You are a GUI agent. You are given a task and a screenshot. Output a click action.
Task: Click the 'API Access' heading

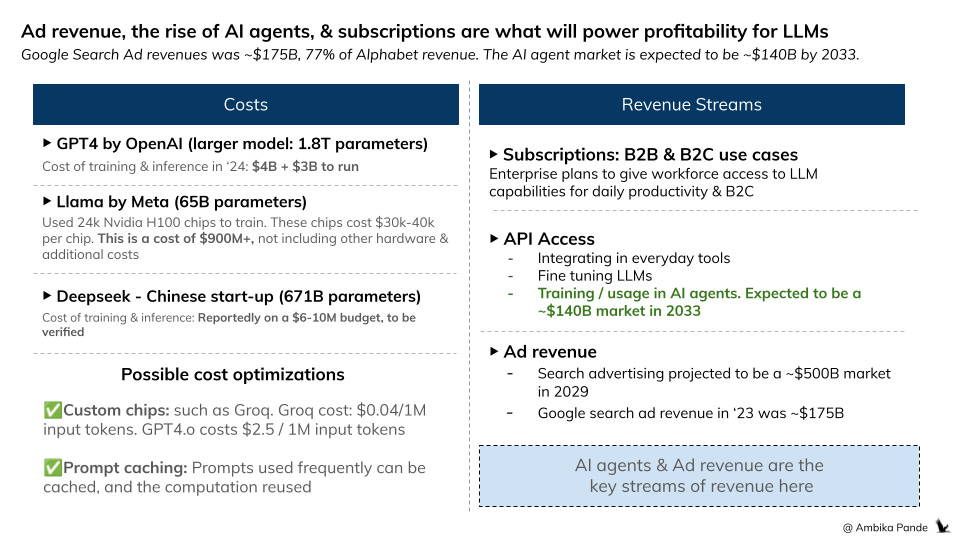coord(549,239)
